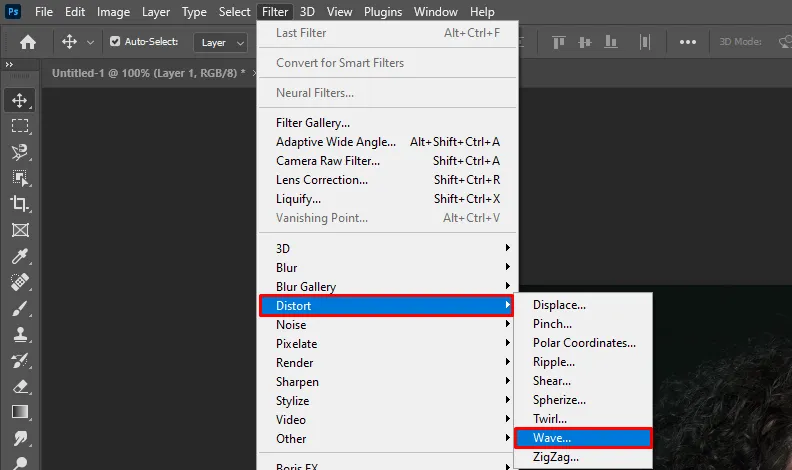This screenshot has height=470, width=792.
Task: Select the Brush tool
Action: pyautogui.click(x=20, y=308)
